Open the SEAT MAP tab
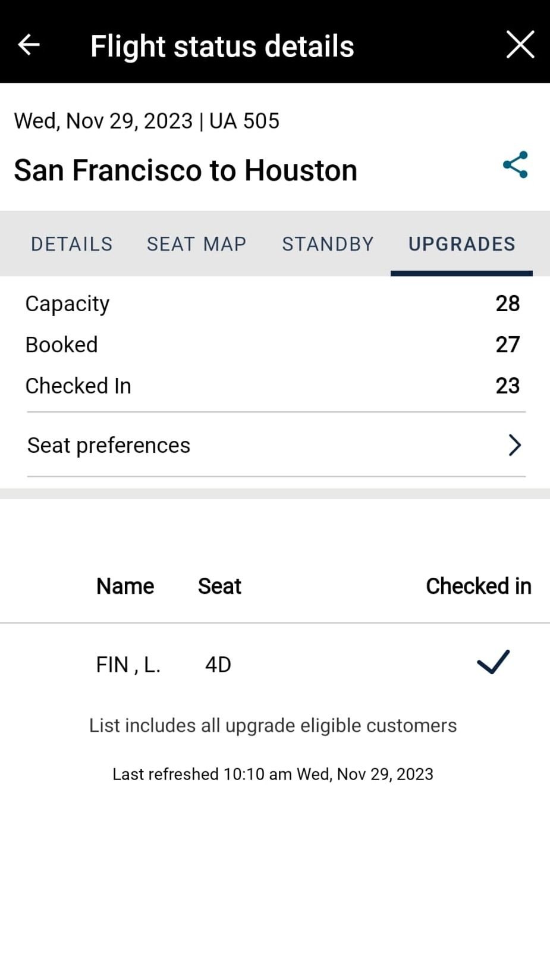Viewport: 550px width, 980px height. (x=196, y=244)
